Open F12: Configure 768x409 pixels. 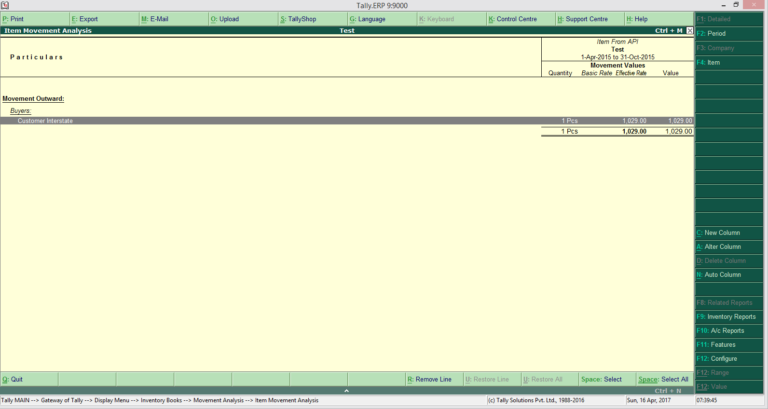pyautogui.click(x=729, y=359)
